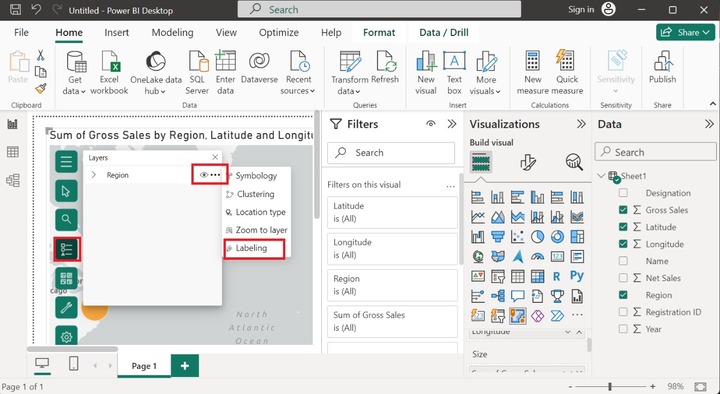Viewport: 720px width, 394px height.
Task: Open Excel workbook source
Action: click(x=111, y=62)
